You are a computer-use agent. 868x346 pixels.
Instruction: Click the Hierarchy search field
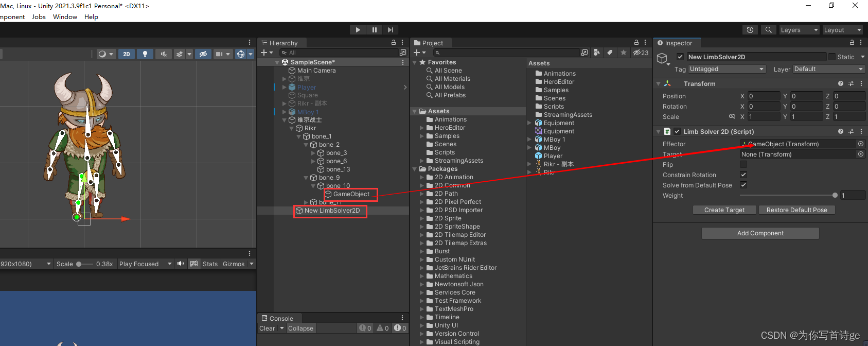(x=339, y=53)
